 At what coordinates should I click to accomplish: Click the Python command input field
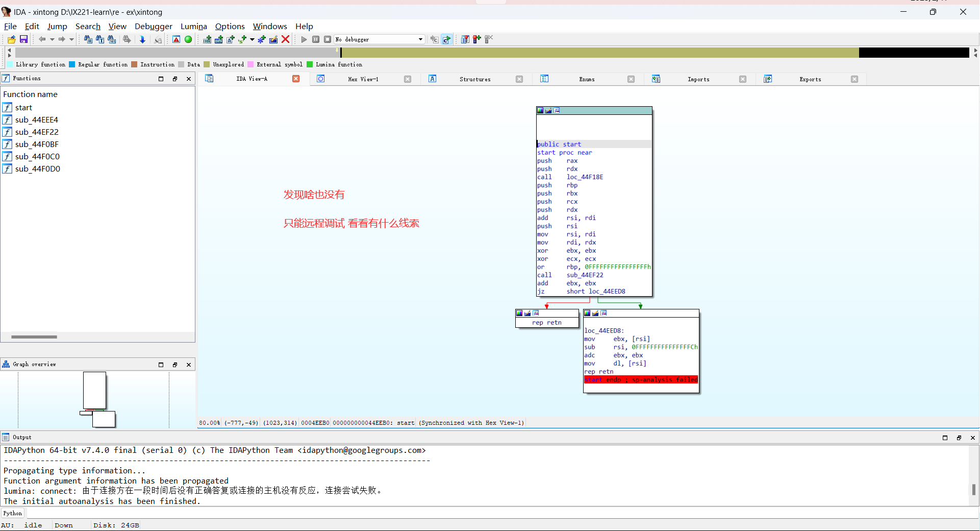click(x=502, y=513)
